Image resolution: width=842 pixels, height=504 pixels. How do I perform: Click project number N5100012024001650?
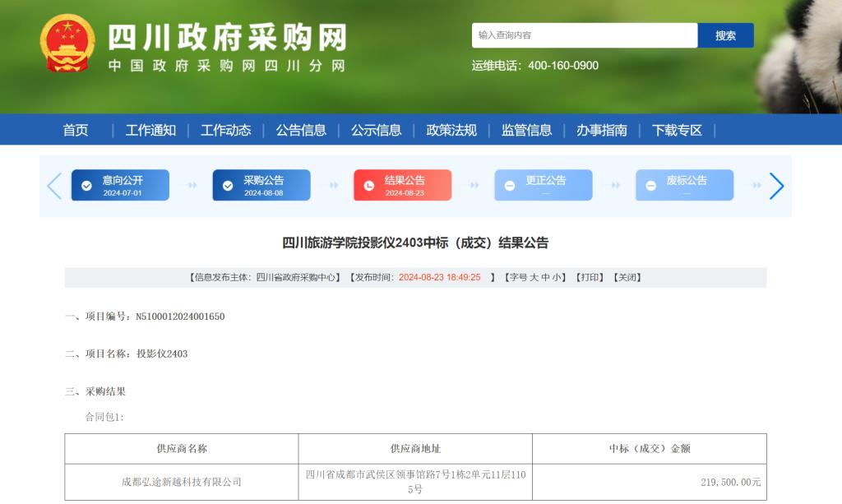[x=180, y=317]
